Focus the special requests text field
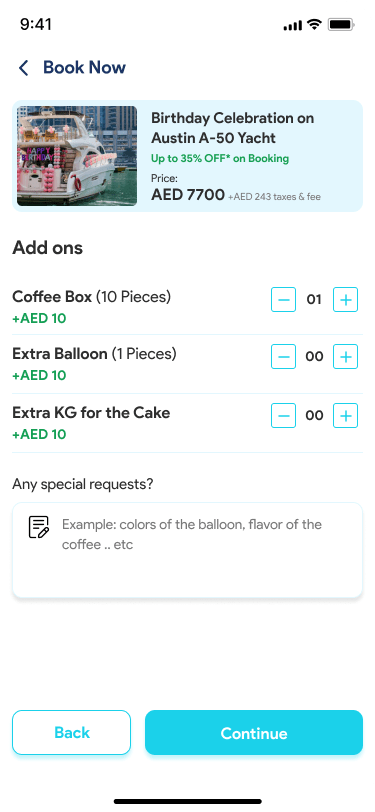The width and height of the screenshot is (375, 812). click(188, 550)
